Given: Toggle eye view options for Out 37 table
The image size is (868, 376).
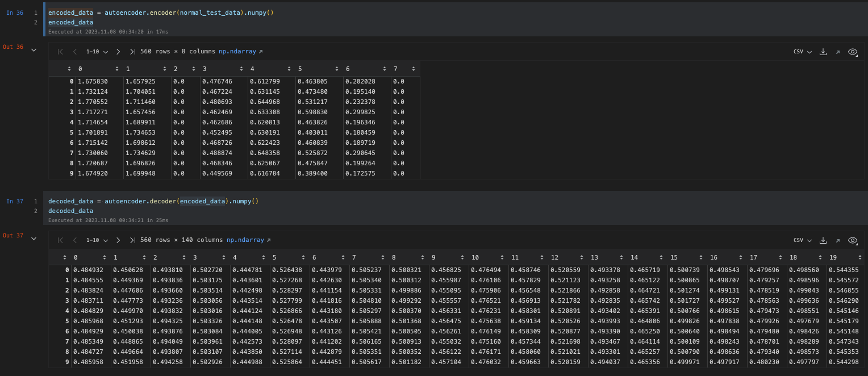Looking at the screenshot, I should [852, 240].
